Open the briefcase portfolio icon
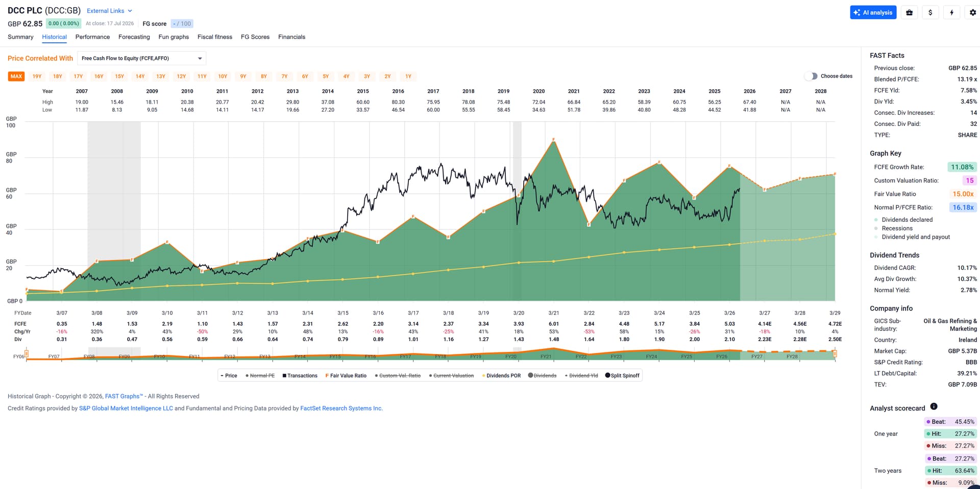Screen dimensions: 980x489 click(909, 13)
